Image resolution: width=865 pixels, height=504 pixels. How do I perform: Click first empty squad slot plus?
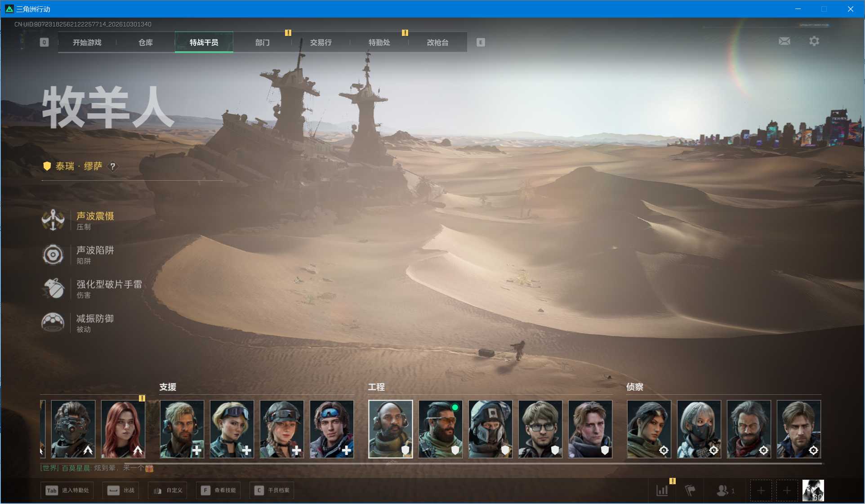761,491
